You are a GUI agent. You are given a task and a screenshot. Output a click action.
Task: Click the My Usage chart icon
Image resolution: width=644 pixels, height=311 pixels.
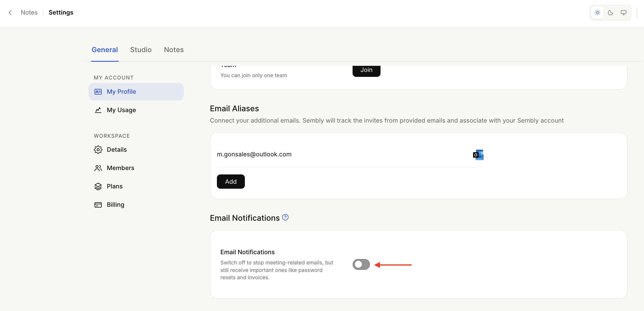coord(98,110)
